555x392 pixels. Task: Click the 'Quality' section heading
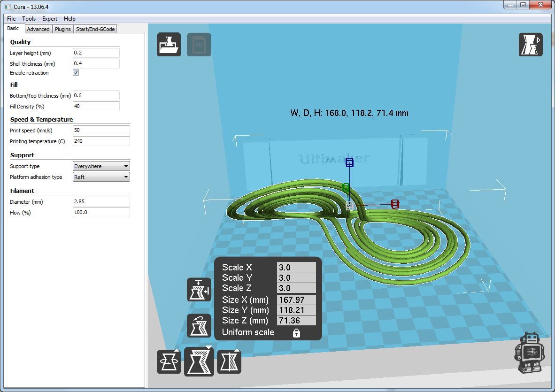[20, 42]
